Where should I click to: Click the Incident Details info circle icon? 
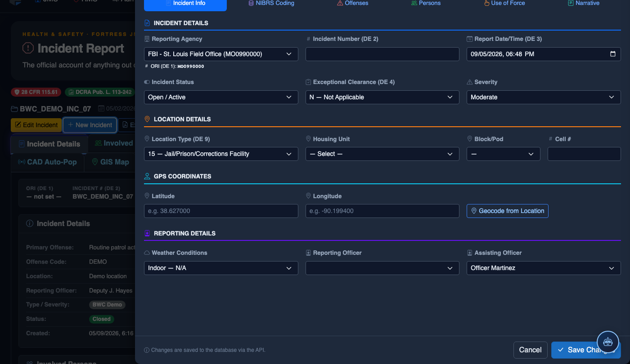click(30, 223)
